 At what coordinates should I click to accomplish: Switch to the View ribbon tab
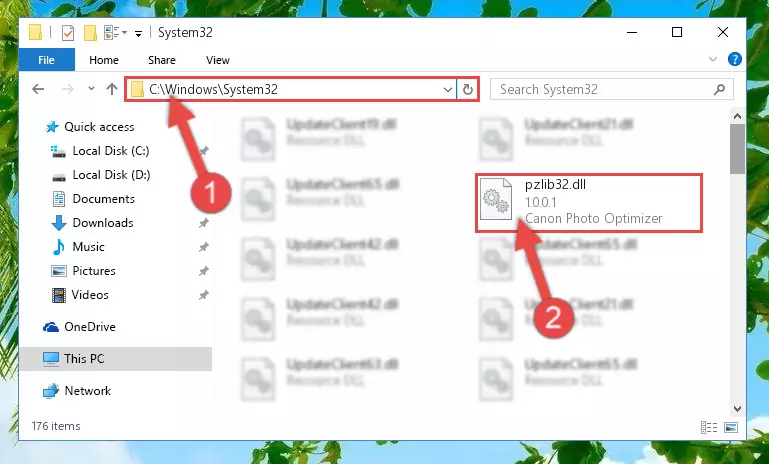(218, 60)
